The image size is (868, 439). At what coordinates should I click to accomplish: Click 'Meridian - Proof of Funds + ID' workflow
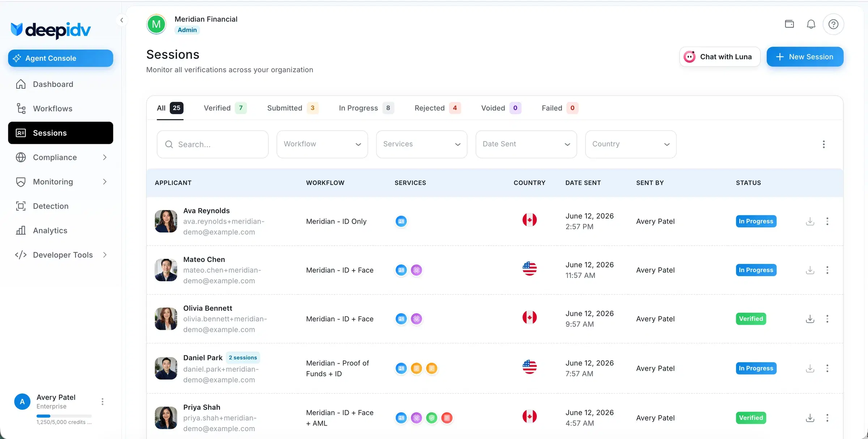point(337,368)
